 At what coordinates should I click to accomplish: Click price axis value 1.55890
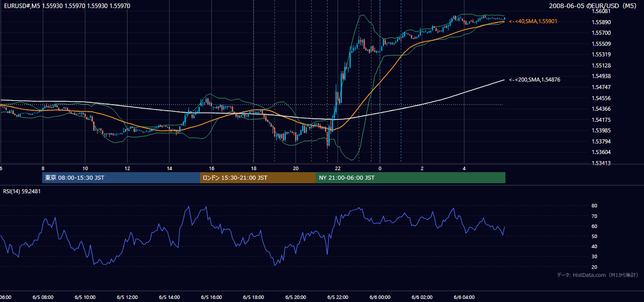tap(601, 22)
